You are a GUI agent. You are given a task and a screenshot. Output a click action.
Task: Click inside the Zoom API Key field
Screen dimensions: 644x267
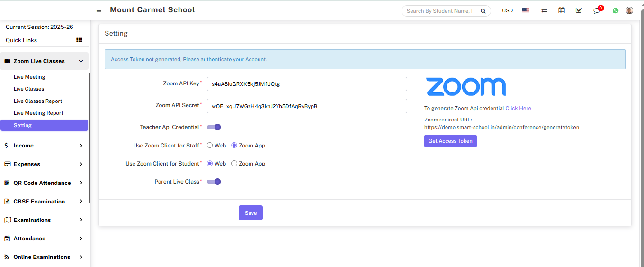click(x=307, y=84)
